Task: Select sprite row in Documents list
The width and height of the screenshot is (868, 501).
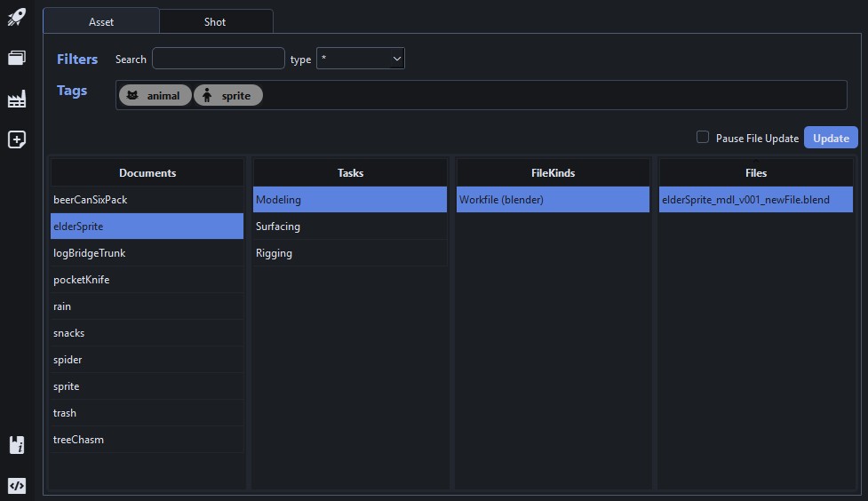Action: pyautogui.click(x=147, y=386)
